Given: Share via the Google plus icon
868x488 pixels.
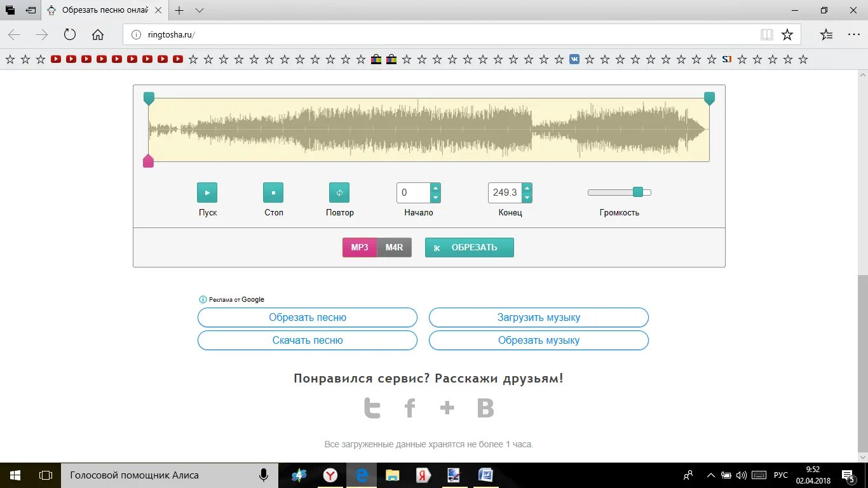Looking at the screenshot, I should (447, 408).
